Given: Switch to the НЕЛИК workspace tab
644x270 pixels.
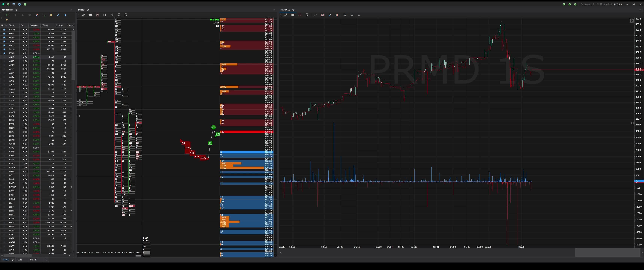Looking at the screenshot, I should pyautogui.click(x=33, y=260).
